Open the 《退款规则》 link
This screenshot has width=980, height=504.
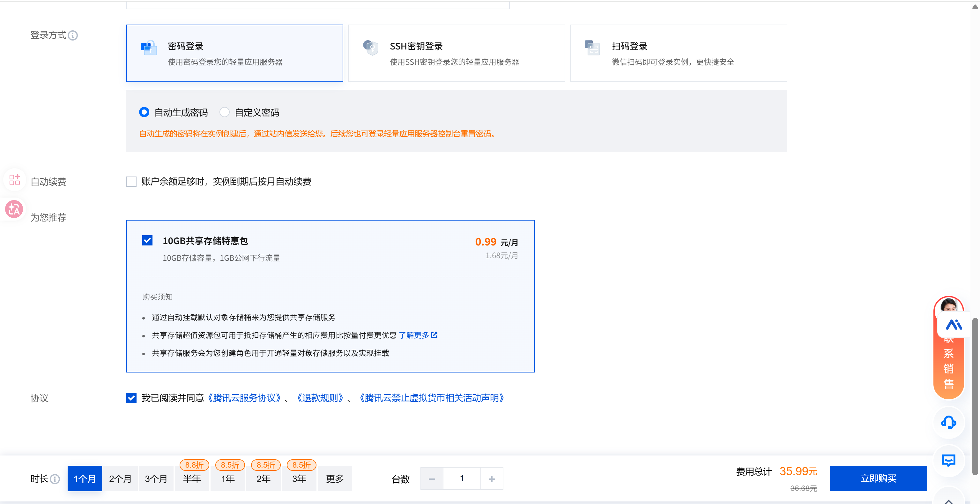[320, 398]
